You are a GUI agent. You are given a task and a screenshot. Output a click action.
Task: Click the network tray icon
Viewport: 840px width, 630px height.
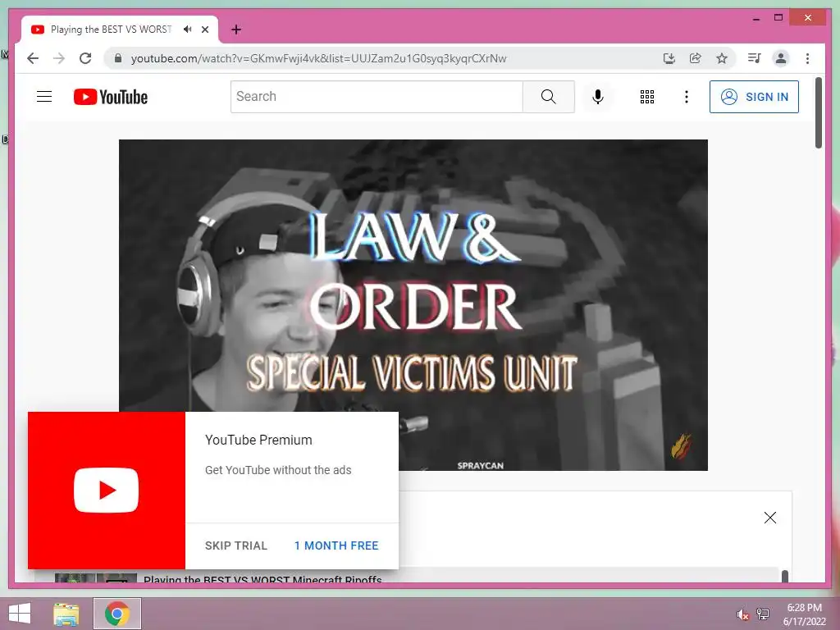click(763, 614)
